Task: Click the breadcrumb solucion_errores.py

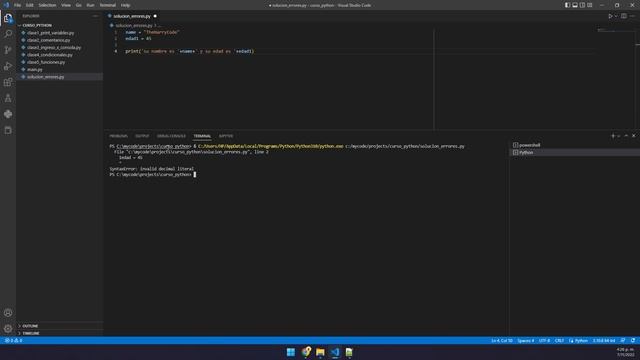Action: click(133, 25)
